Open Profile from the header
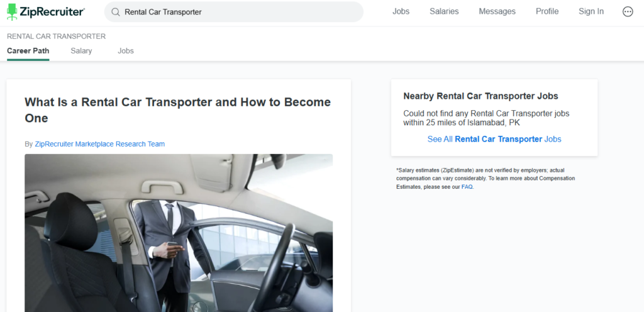 click(547, 11)
